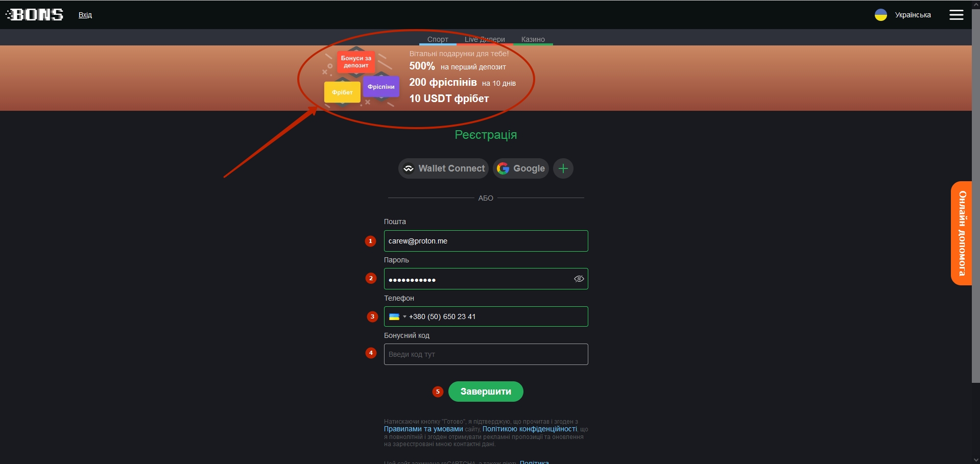Click the plus icon for more sign-up options
This screenshot has width=980, height=464.
563,168
